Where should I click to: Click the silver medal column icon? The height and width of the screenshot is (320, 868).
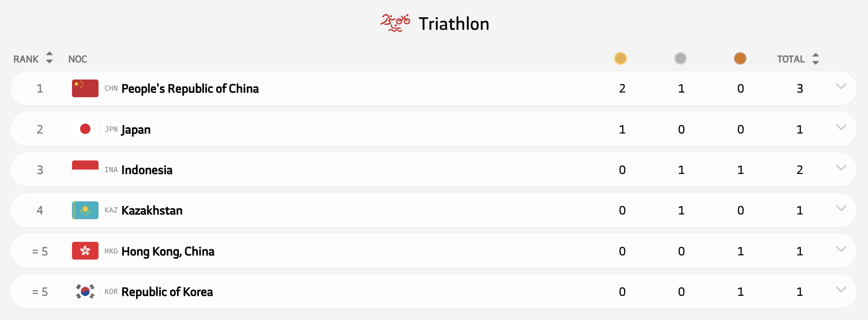[680, 59]
